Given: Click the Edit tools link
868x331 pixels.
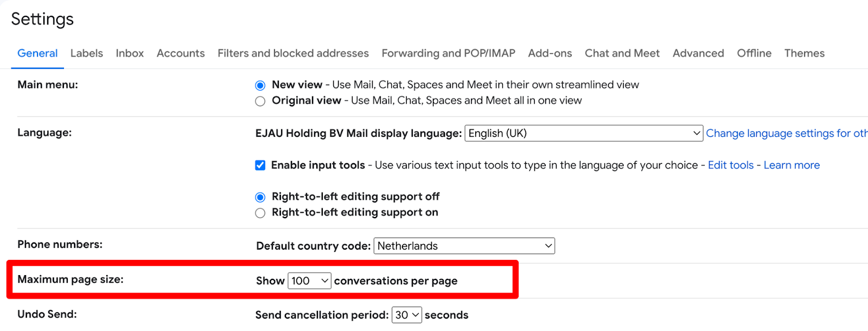Looking at the screenshot, I should 731,165.
